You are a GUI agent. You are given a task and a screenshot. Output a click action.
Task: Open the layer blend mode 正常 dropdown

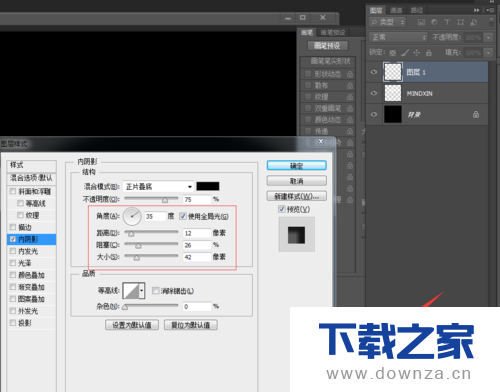click(x=398, y=37)
